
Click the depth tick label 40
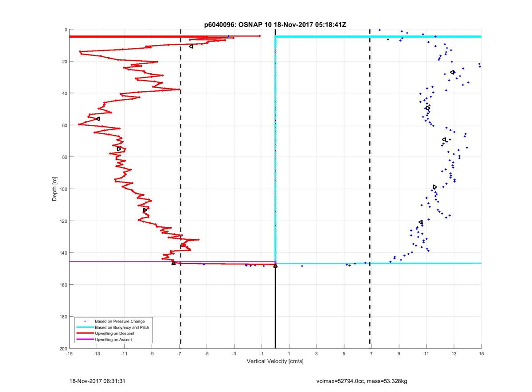click(65, 93)
